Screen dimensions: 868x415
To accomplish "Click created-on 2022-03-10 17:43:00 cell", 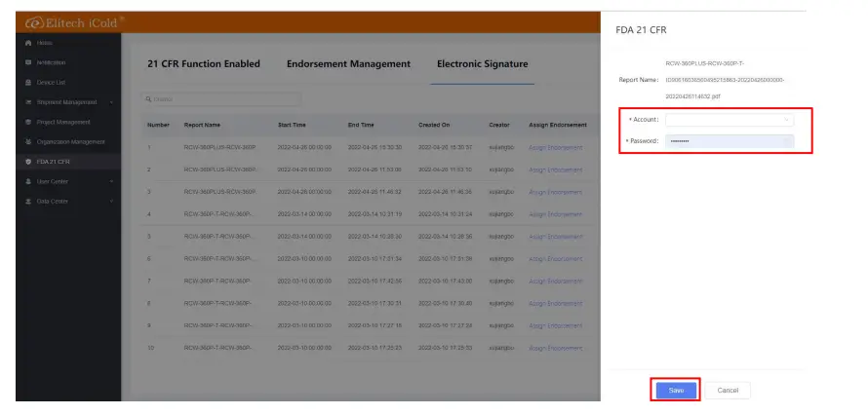I will pyautogui.click(x=445, y=282).
